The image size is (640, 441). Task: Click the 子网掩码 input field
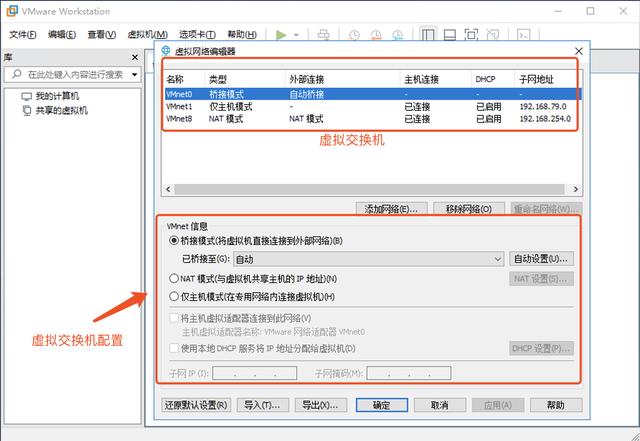click(409, 373)
